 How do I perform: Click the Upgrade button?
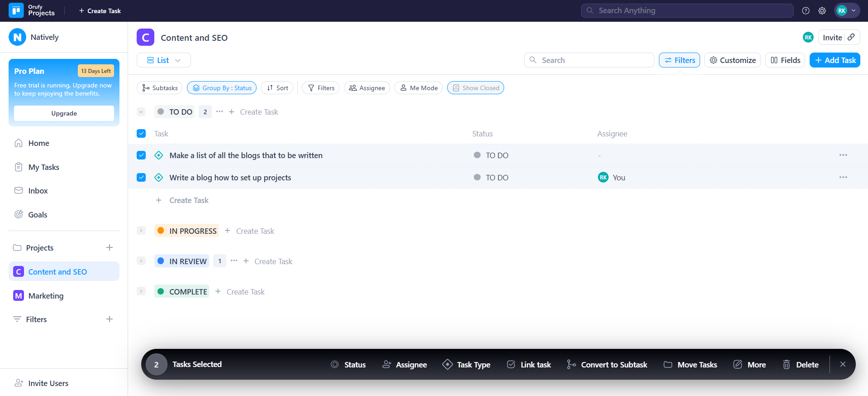(64, 113)
